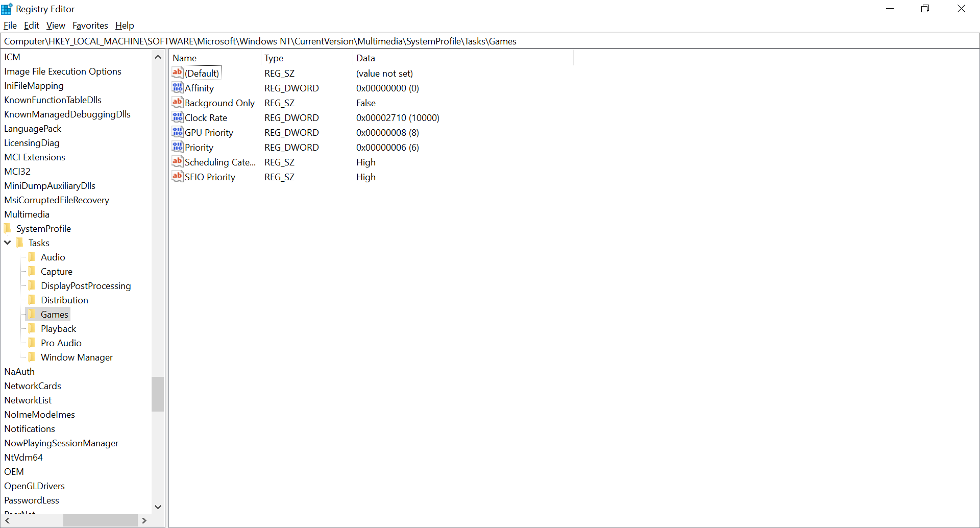Select the Clock Rate binary value icon
The height and width of the screenshot is (528, 980).
177,117
